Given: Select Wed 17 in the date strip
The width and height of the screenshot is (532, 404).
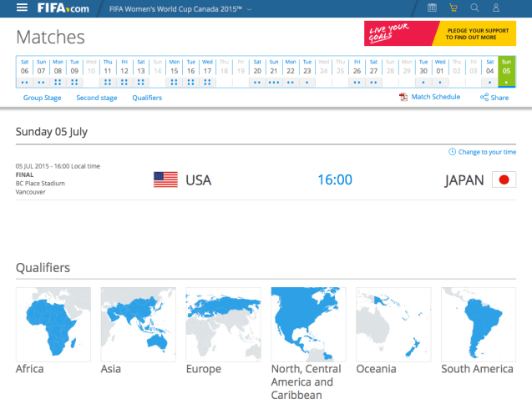Looking at the screenshot, I should [x=208, y=72].
